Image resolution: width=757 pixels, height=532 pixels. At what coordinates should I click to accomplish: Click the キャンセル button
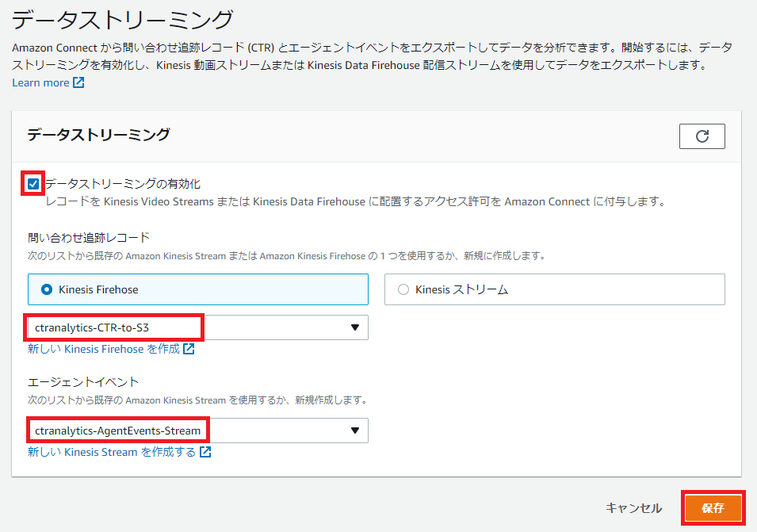click(x=633, y=508)
